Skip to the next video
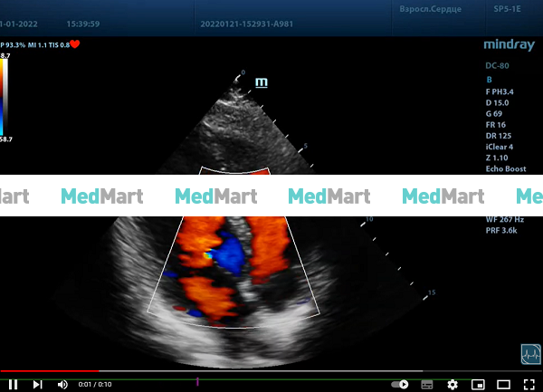 37,385
